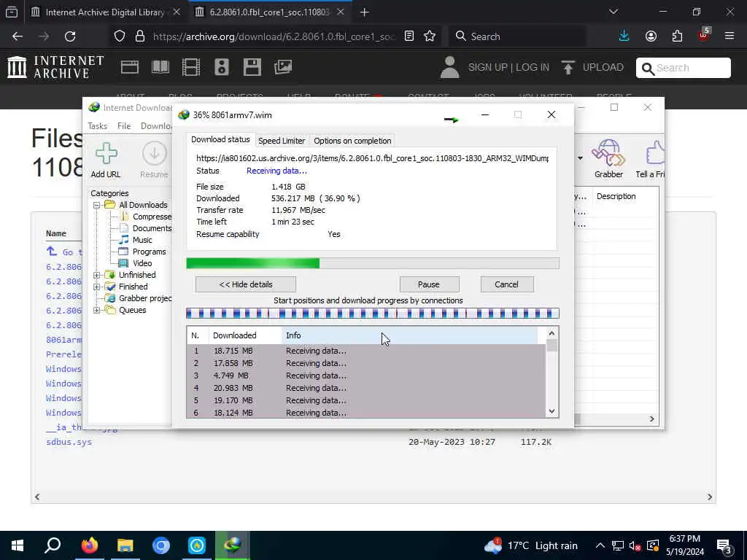Click the Add URL icon in IDM
This screenshot has width=747, height=560.
point(106,153)
